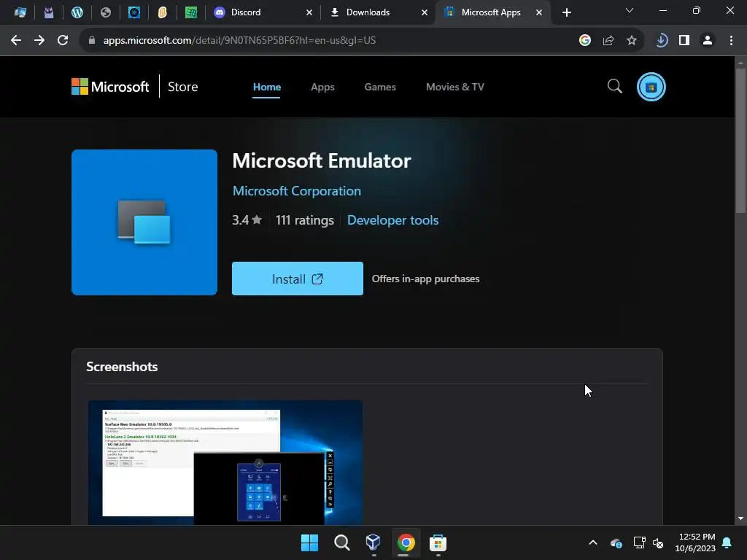Click the Google icon in address bar
This screenshot has height=560, width=747.
tap(585, 41)
